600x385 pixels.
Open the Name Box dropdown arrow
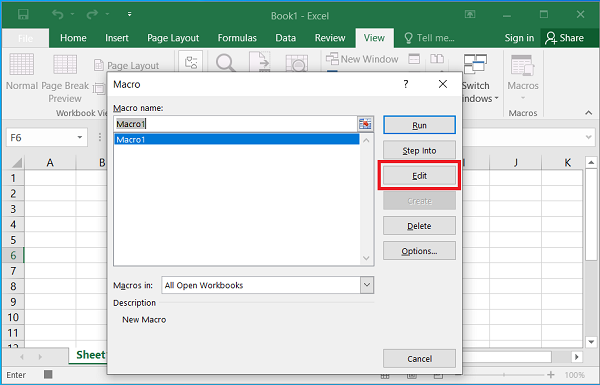(x=80, y=137)
